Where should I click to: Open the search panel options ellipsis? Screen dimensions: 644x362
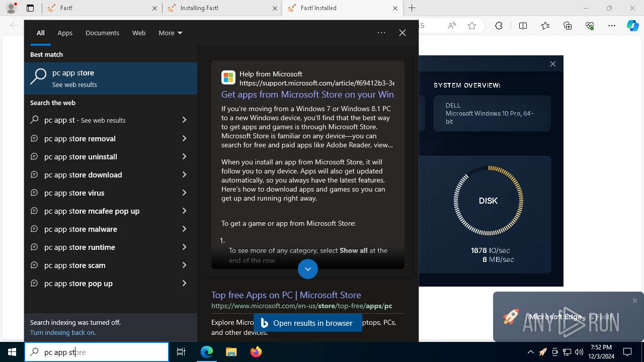(381, 33)
